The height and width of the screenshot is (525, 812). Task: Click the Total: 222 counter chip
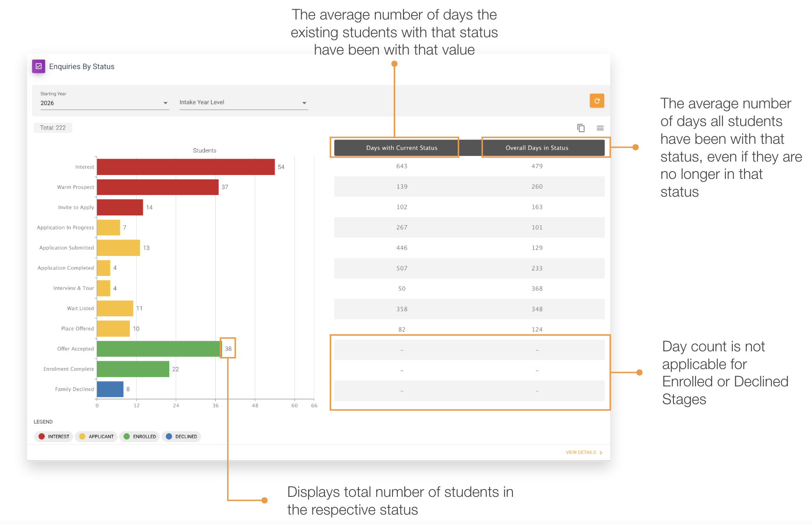click(x=52, y=127)
